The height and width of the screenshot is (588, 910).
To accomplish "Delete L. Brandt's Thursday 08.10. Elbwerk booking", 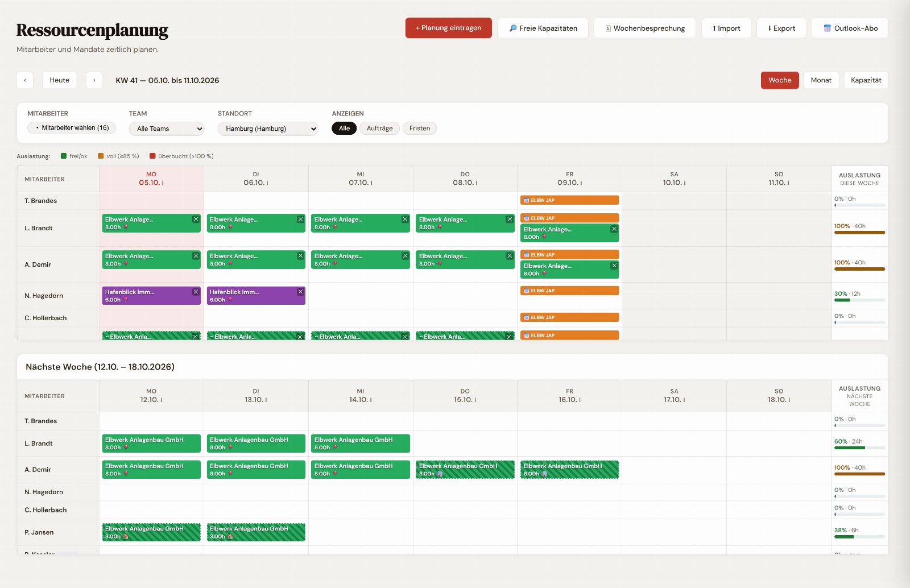I will pos(510,220).
